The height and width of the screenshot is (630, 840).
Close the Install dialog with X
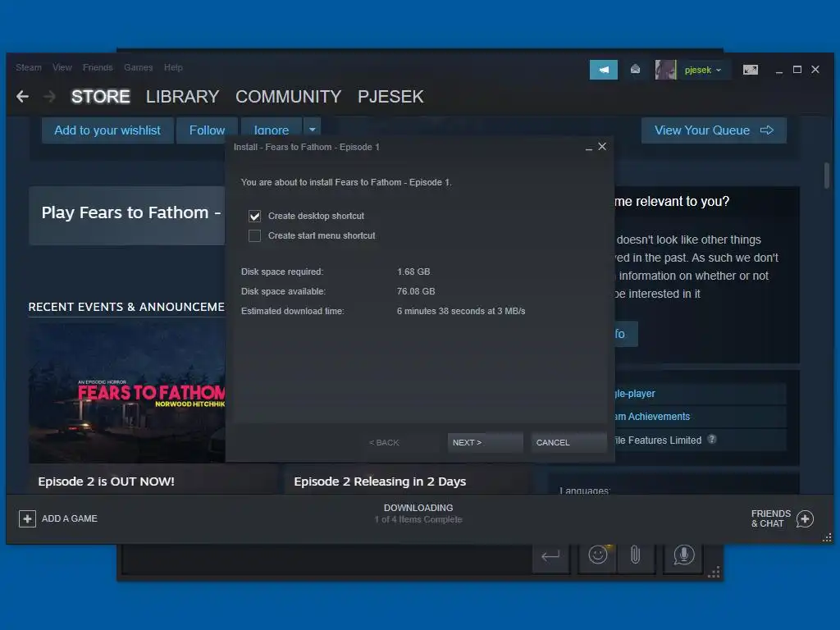[602, 146]
